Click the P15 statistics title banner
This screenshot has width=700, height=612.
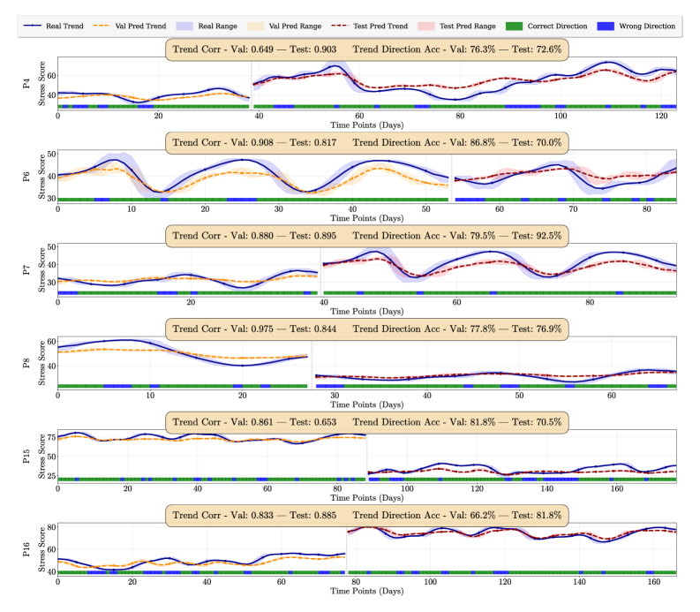click(367, 422)
